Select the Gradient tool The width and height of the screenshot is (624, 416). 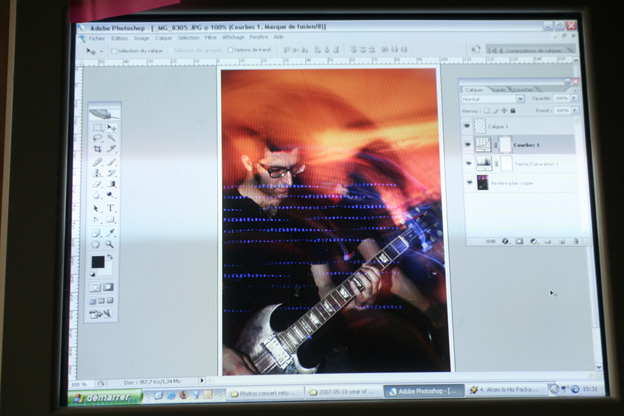(111, 184)
